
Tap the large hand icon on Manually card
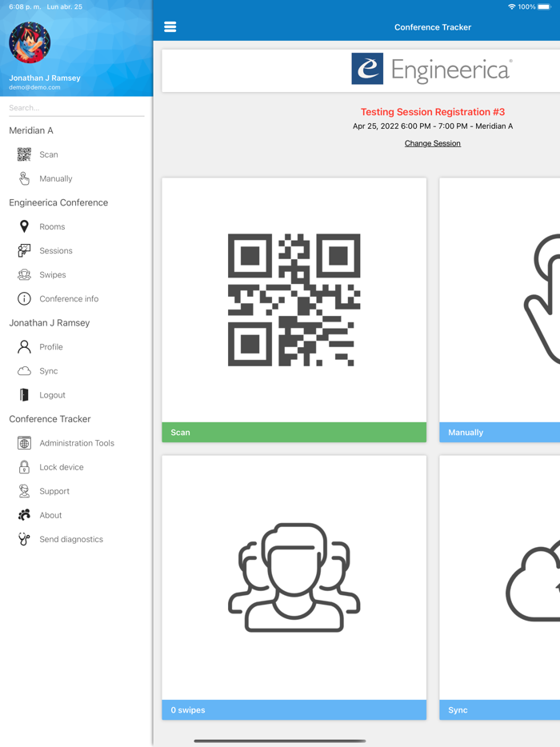(542, 299)
